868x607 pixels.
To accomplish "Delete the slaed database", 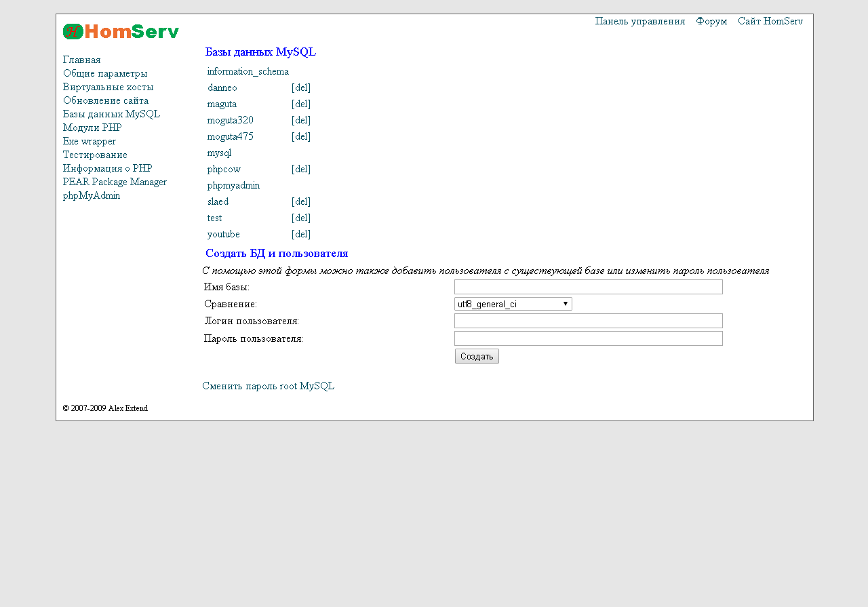I will coord(300,202).
